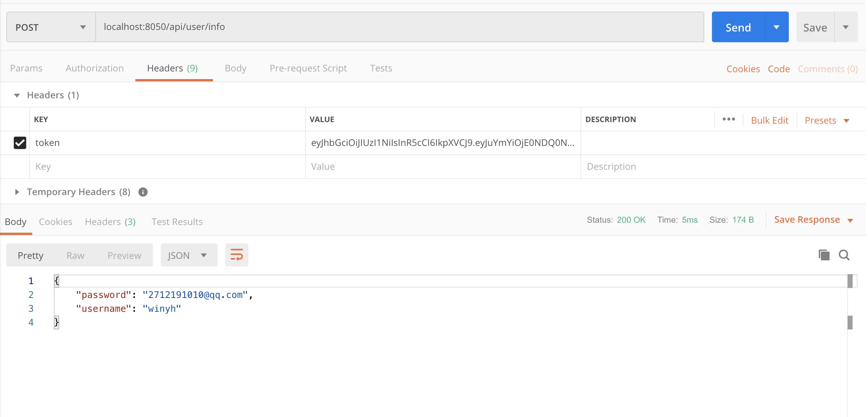The height and width of the screenshot is (417, 868).
Task: Open the Send button dropdown arrow
Action: coord(777,27)
